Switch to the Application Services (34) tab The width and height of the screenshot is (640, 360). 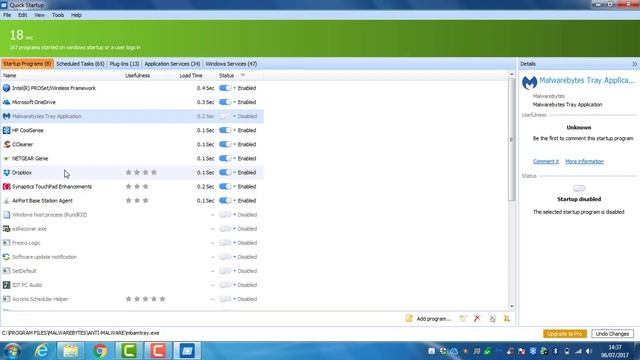point(172,64)
